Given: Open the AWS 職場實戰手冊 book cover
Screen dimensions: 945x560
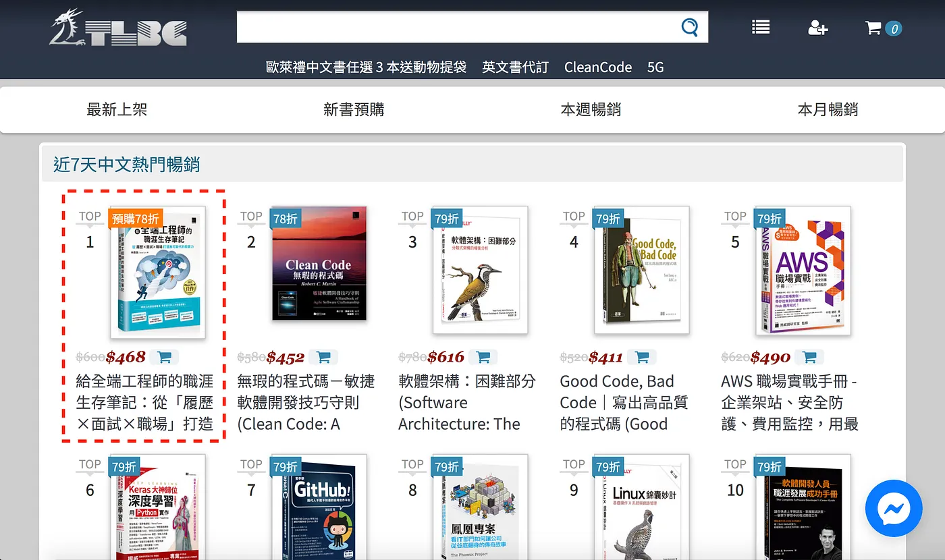Looking at the screenshot, I should (803, 270).
